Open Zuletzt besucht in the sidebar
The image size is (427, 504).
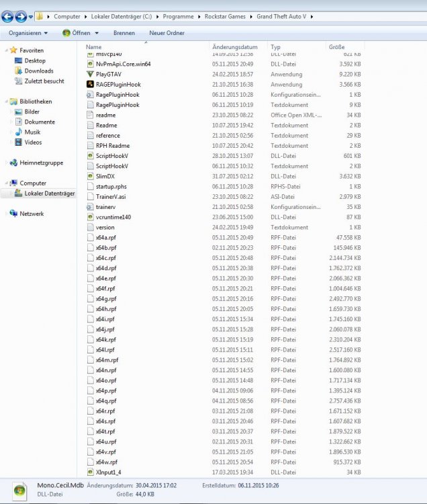pos(44,81)
